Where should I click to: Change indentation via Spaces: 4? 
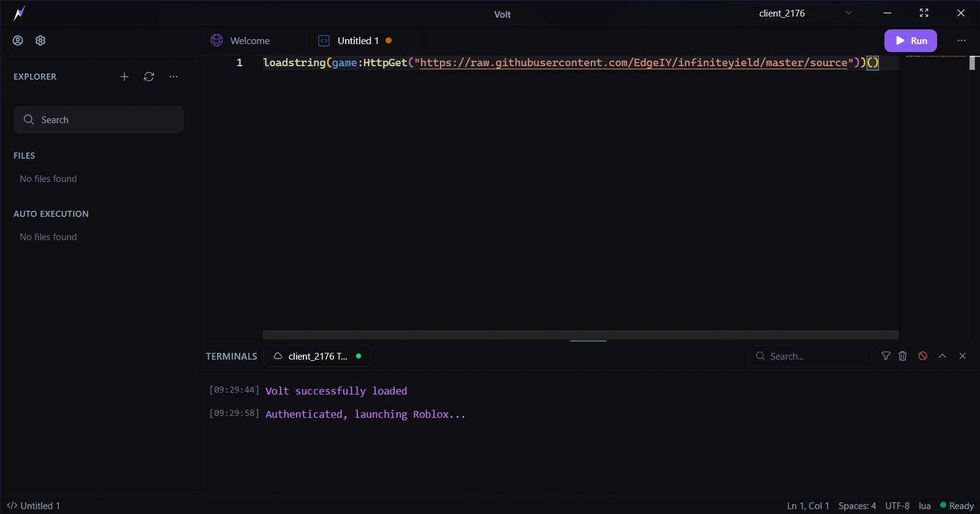[857, 505]
